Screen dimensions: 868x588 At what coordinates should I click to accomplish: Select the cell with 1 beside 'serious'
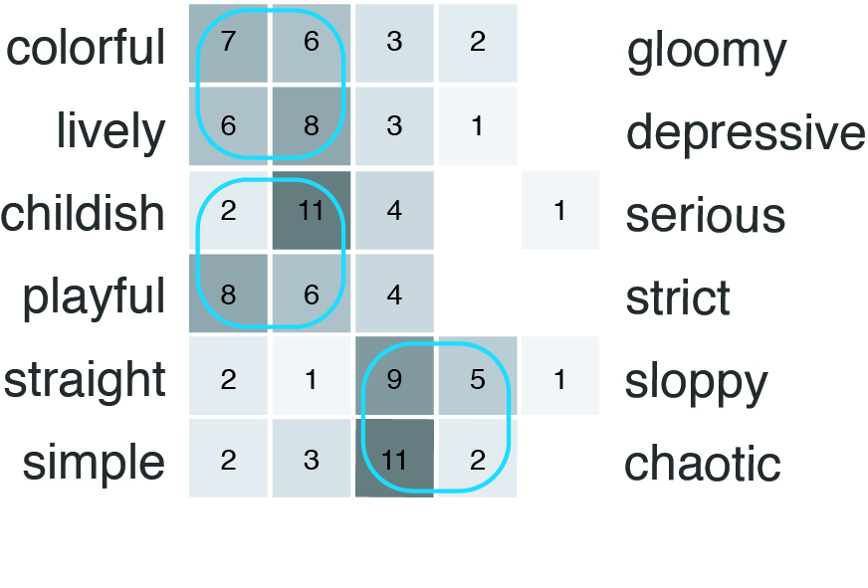point(559,211)
